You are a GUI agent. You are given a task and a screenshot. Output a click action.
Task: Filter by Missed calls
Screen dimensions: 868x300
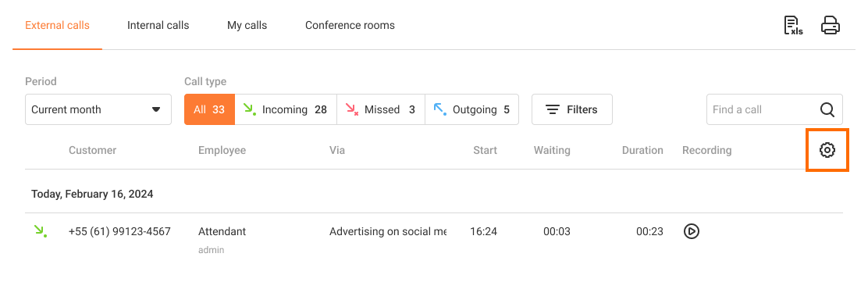[381, 109]
